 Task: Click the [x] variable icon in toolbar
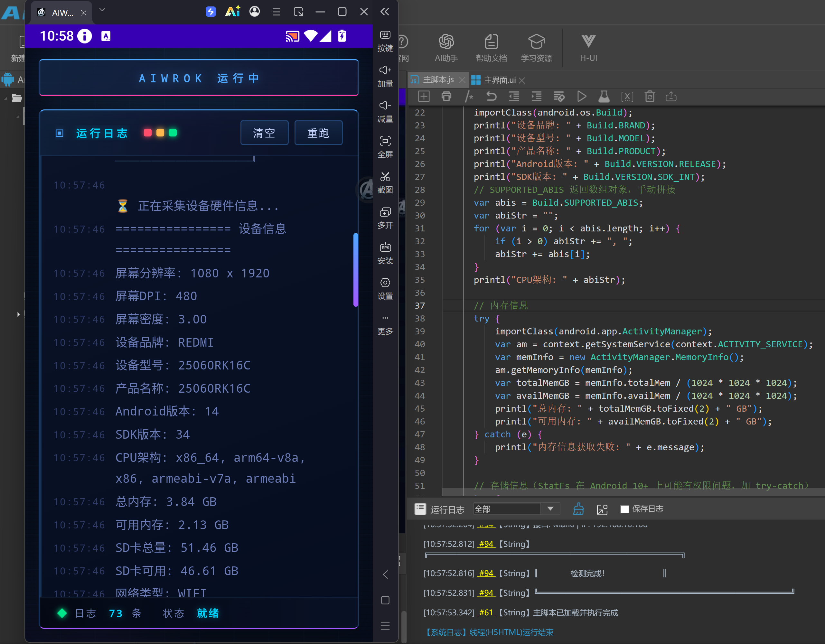tap(627, 97)
